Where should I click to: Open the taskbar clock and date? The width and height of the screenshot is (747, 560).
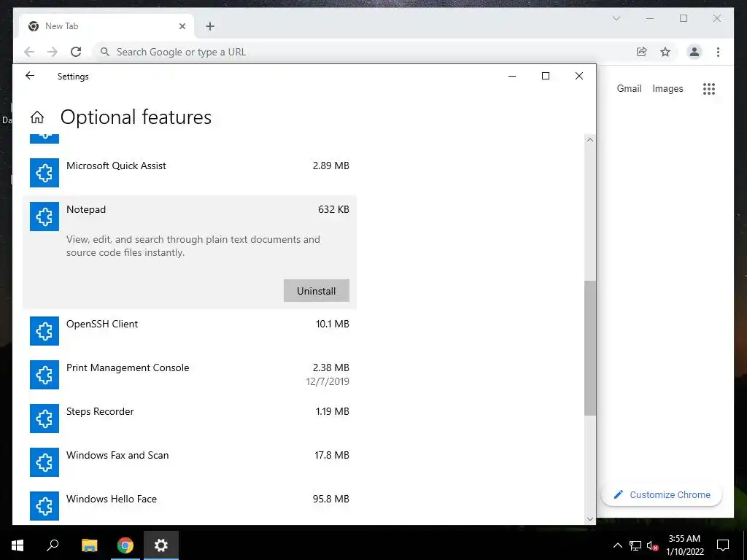tap(684, 545)
